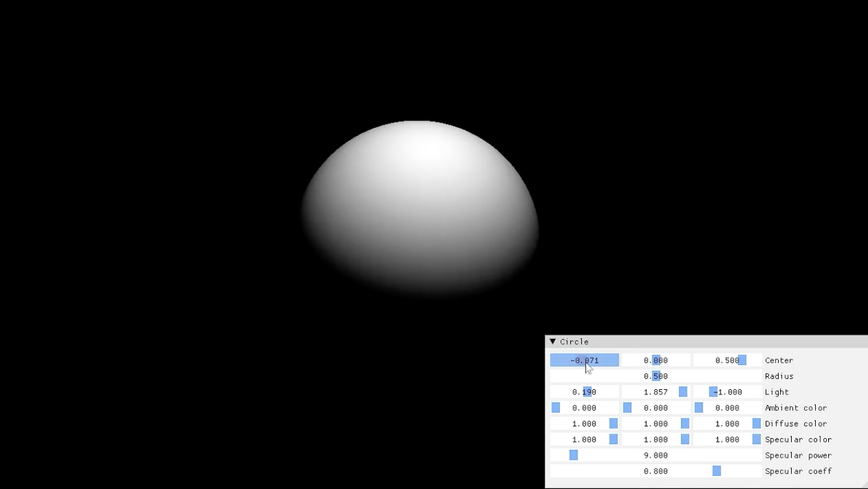
Task: Click the Specular coeff label
Action: point(798,471)
